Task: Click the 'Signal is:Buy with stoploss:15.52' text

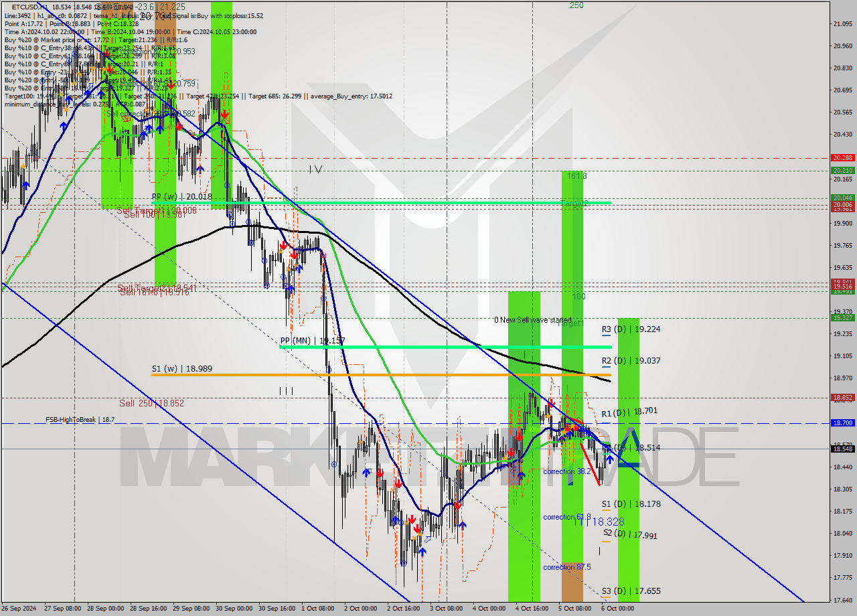Action: coord(217,15)
